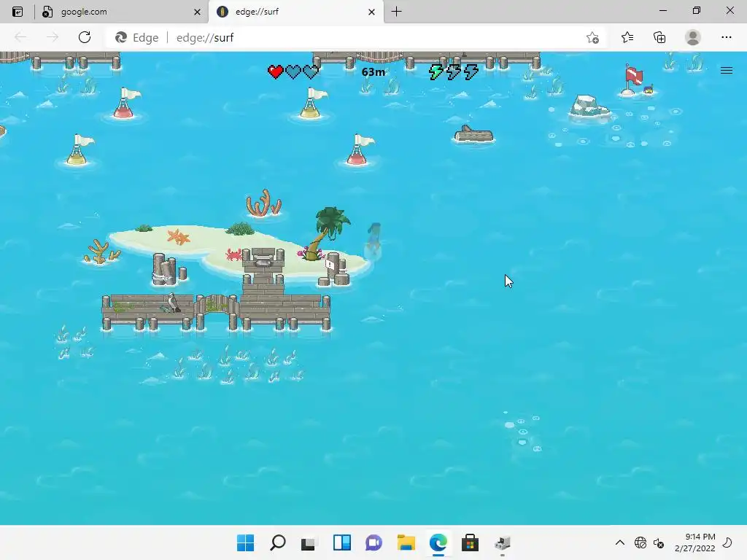747x560 pixels.
Task: Click the red crab on the island
Action: (x=233, y=254)
